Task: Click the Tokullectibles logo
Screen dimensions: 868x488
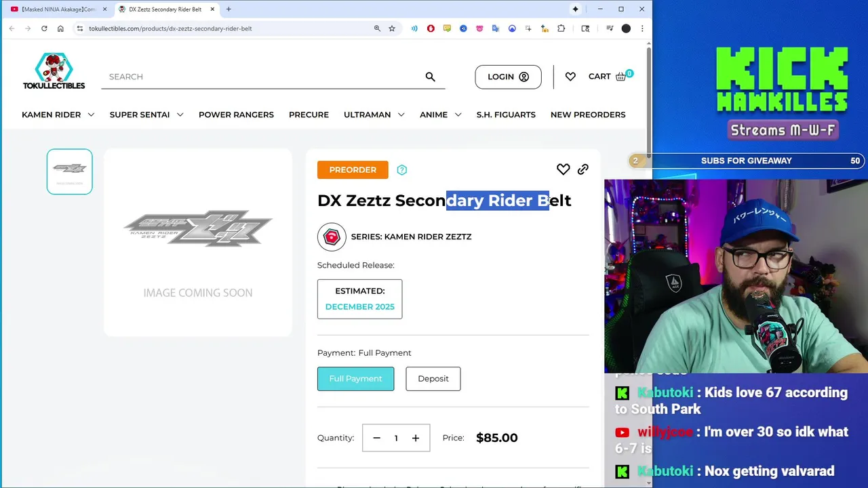Action: [54, 71]
